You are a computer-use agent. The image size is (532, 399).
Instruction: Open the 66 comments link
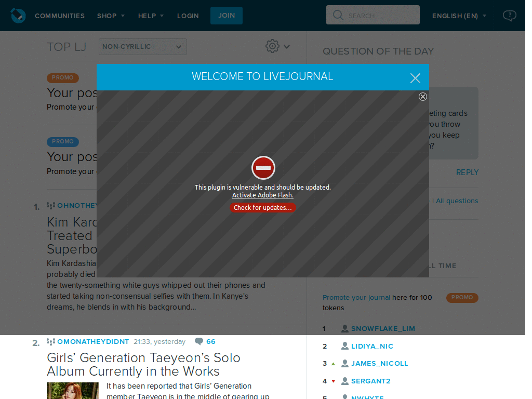tap(211, 342)
